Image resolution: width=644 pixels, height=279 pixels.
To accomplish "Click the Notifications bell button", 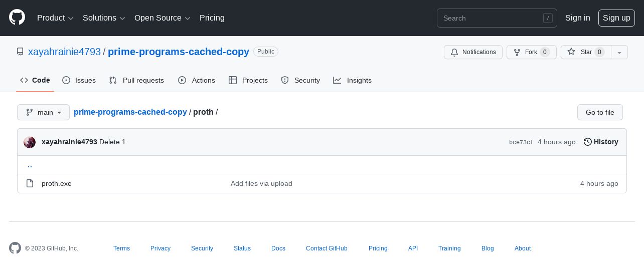I will (x=473, y=52).
